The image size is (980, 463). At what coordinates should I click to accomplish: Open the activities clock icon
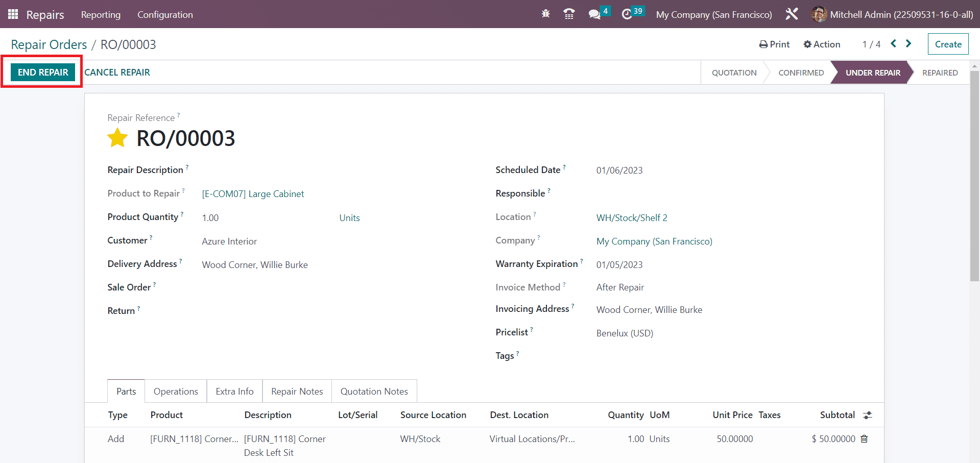[627, 14]
